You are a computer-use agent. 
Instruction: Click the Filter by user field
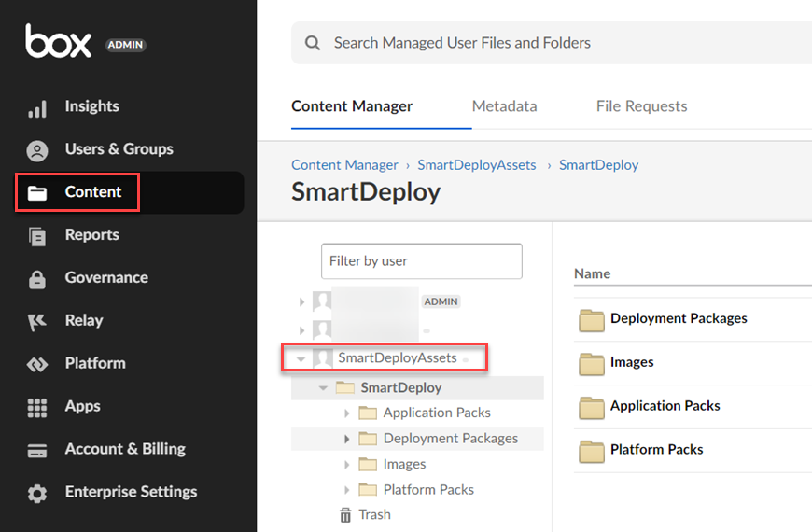pos(422,261)
